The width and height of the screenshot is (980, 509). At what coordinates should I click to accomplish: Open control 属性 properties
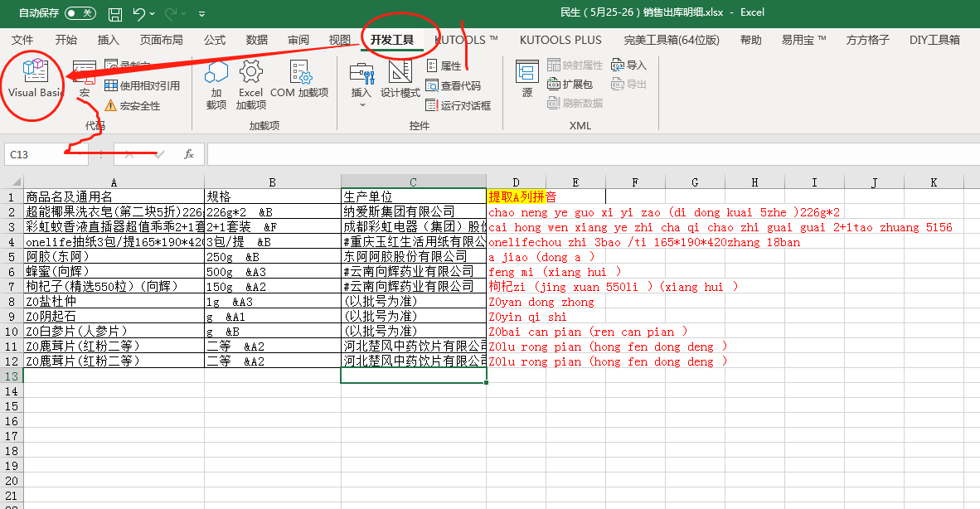[444, 65]
